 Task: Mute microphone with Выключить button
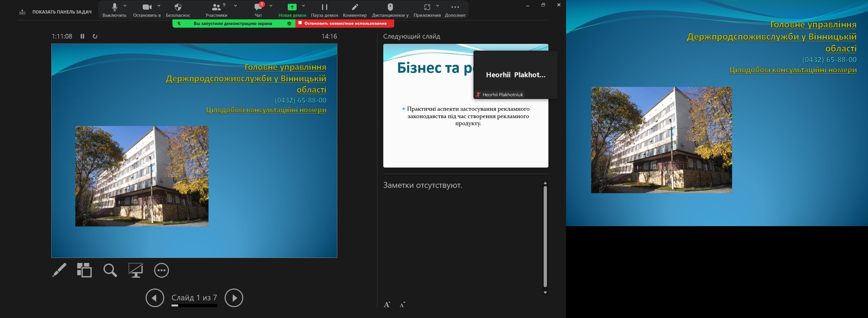pos(114,10)
